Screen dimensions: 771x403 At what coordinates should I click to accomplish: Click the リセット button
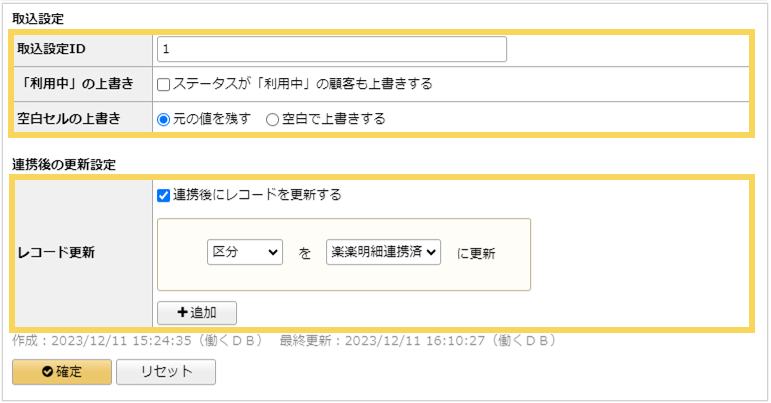165,371
